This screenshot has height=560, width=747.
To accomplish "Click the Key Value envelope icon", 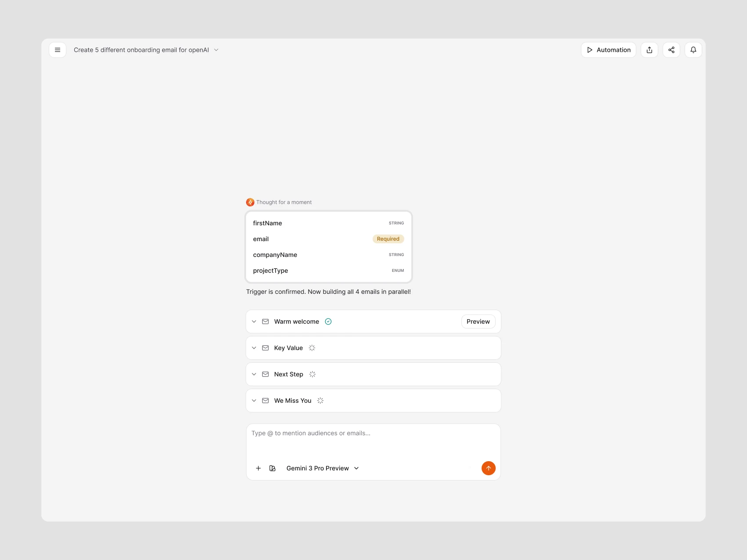I will click(x=265, y=348).
